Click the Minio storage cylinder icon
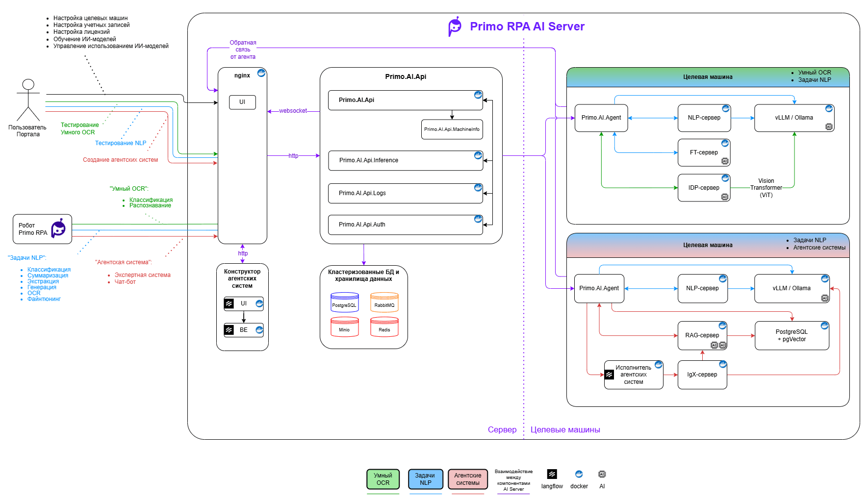This screenshot has width=868, height=502. point(344,327)
